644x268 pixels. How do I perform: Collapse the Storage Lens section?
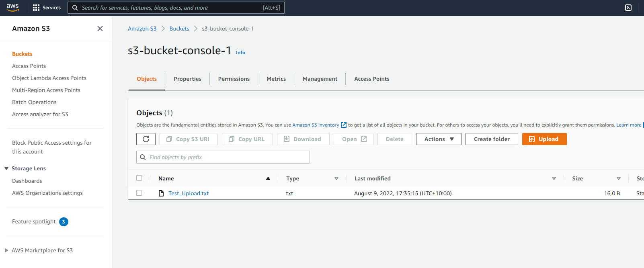pos(6,168)
